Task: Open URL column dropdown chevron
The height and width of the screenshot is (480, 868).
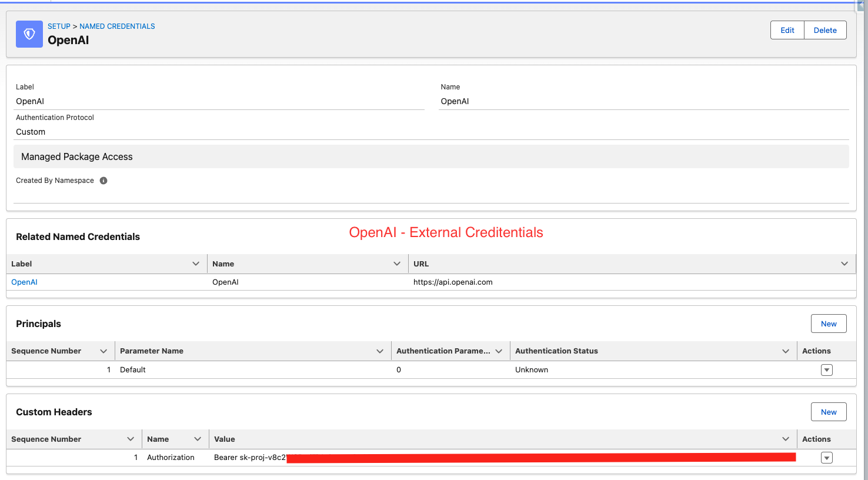Action: pyautogui.click(x=844, y=264)
